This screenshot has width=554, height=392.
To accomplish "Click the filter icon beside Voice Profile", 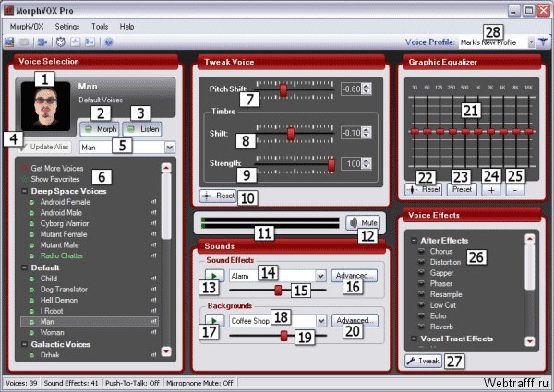I will pos(543,42).
